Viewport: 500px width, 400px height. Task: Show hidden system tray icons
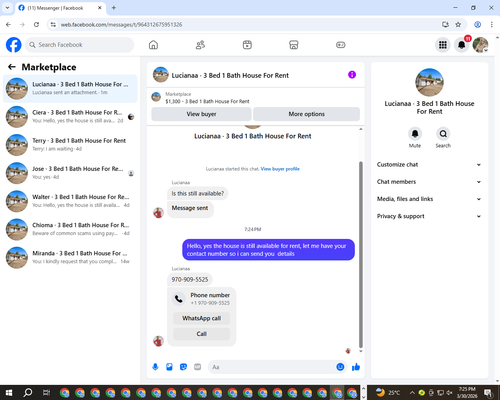(x=412, y=393)
